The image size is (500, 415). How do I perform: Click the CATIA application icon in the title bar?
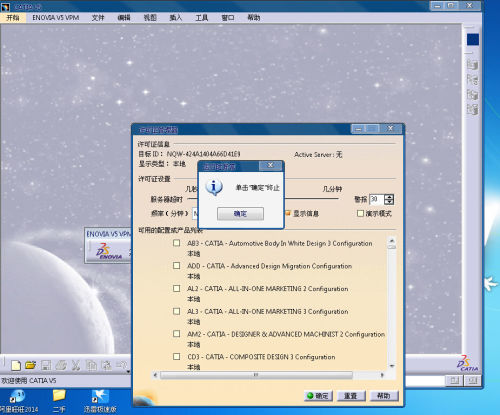[x=6, y=6]
